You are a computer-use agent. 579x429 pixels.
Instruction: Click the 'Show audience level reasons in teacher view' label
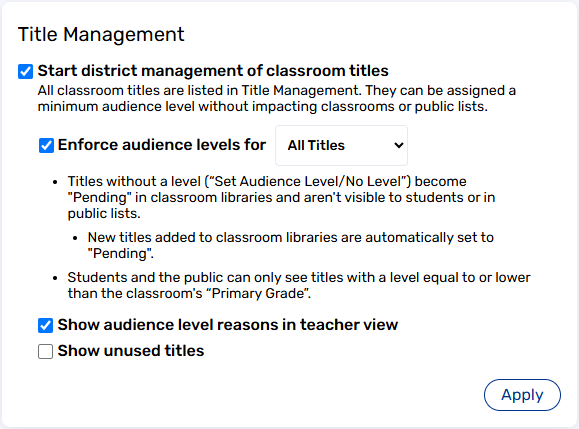pos(228,325)
